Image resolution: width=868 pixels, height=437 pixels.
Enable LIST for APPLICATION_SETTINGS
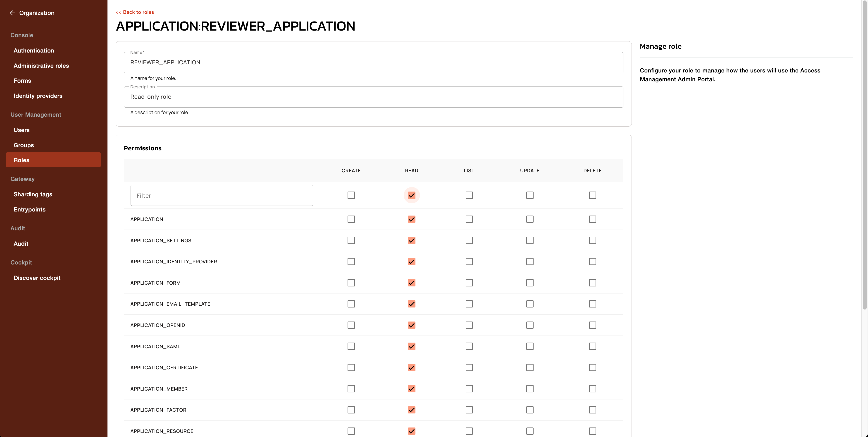coord(469,240)
